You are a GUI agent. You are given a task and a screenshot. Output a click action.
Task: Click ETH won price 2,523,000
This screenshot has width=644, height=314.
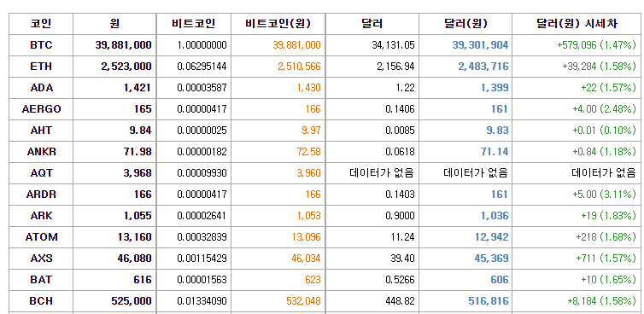126,67
